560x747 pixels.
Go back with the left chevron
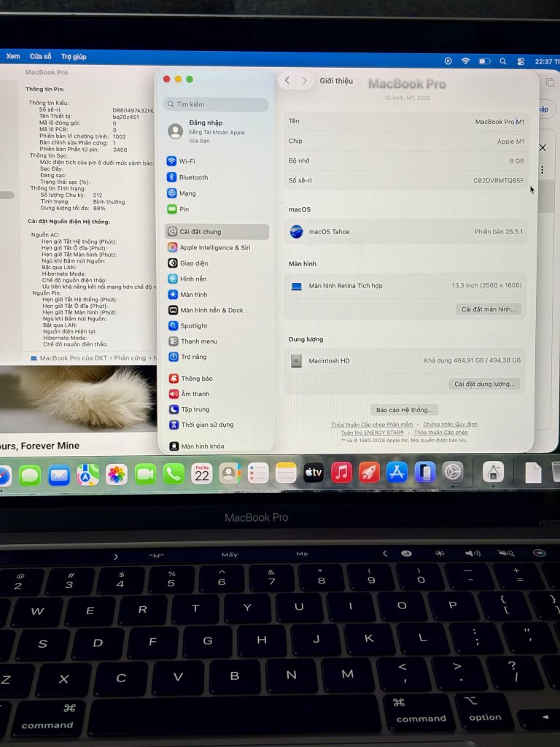click(x=287, y=80)
